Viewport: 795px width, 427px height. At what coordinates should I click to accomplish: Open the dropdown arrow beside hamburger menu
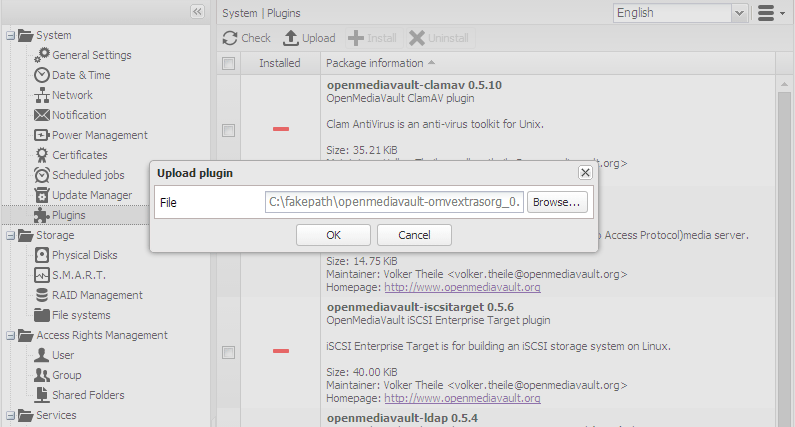click(782, 14)
